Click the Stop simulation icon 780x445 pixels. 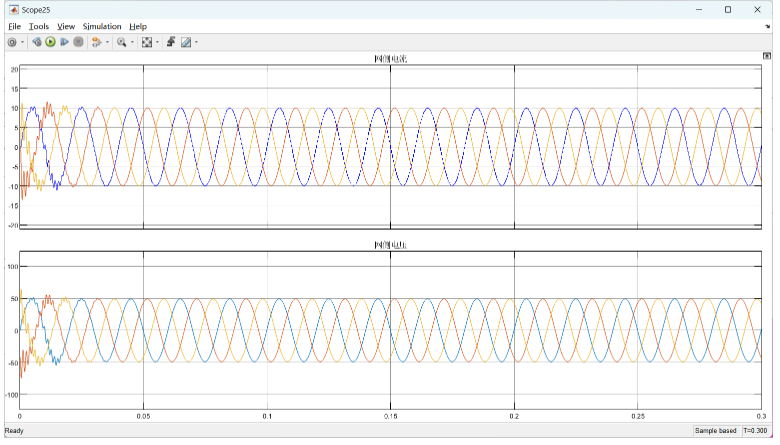pos(78,43)
